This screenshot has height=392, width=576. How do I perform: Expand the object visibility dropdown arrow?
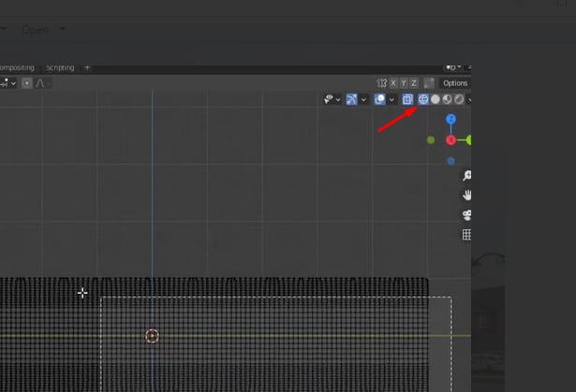coord(338,99)
